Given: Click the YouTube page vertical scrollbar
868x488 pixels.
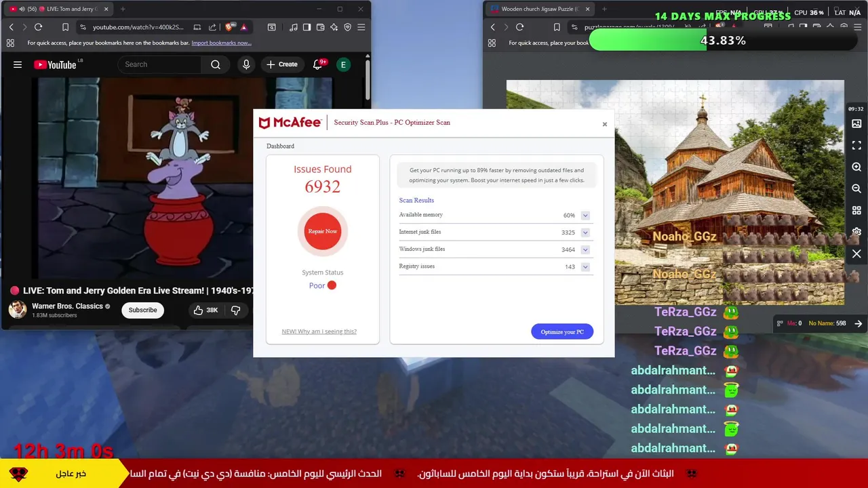Looking at the screenshot, I should 368,81.
